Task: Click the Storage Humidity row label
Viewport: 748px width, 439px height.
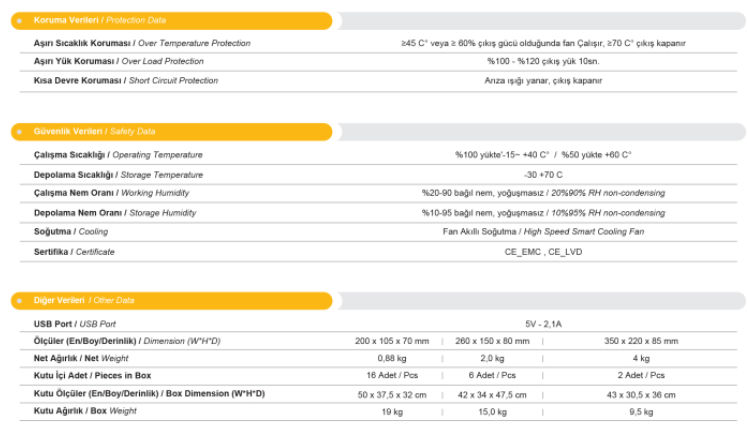Action: pos(115,213)
